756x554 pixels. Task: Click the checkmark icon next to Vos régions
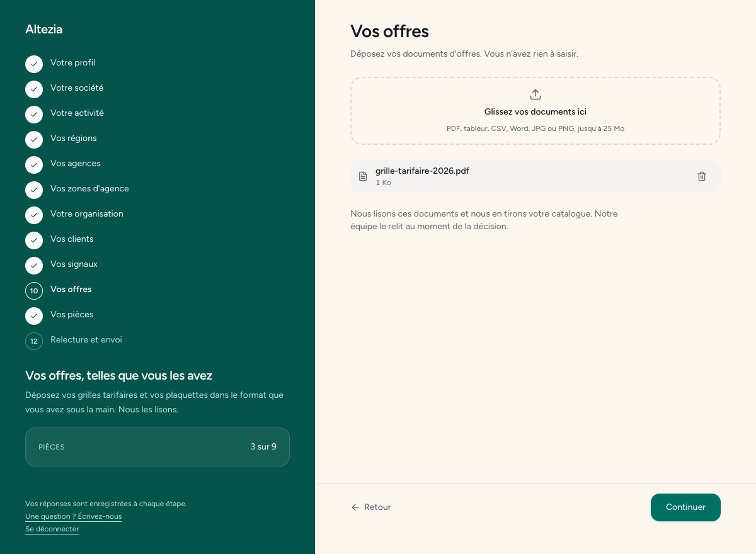click(x=34, y=140)
